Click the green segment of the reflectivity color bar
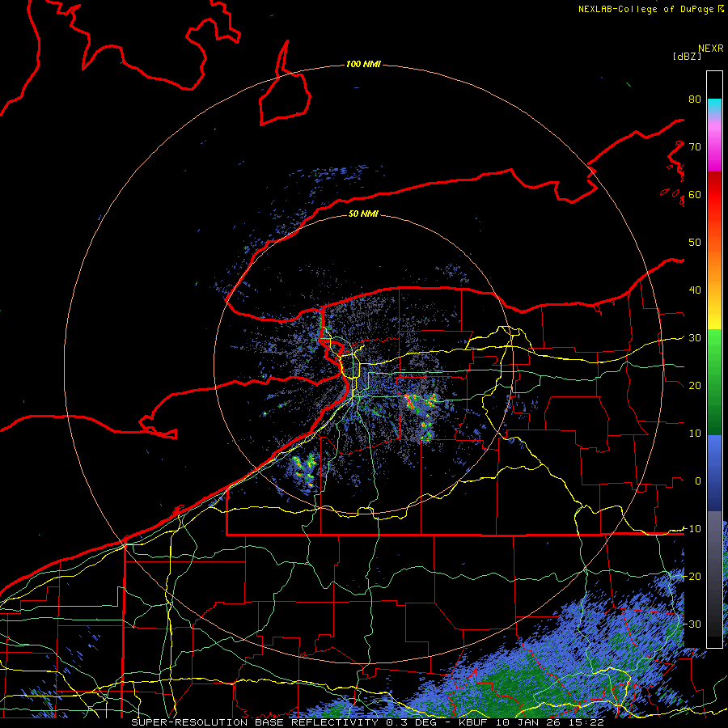728x728 pixels. [x=714, y=382]
